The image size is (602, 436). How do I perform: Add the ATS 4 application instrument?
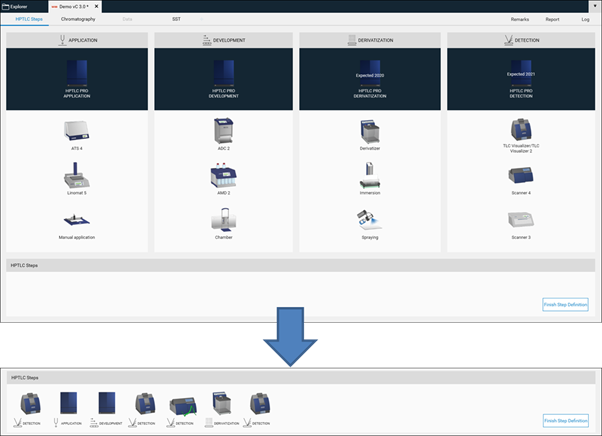coord(76,134)
